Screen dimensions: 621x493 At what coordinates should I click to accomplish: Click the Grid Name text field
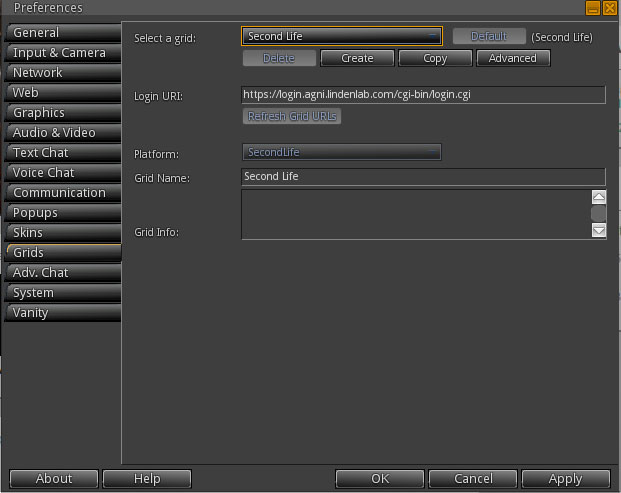[423, 177]
